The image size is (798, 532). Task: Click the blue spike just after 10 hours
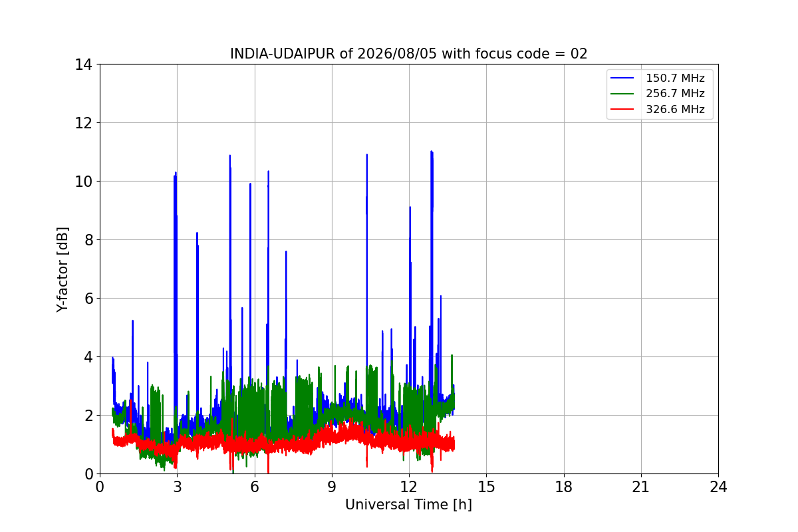366,155
